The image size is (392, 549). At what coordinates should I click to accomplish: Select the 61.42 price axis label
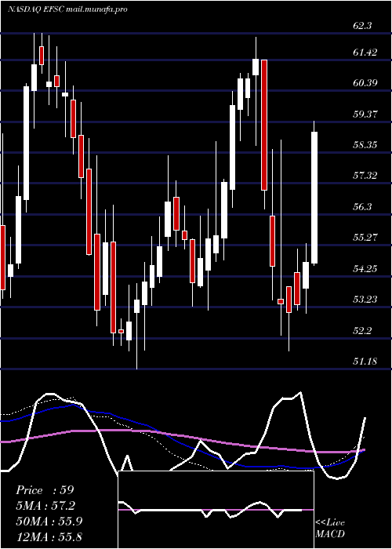(365, 53)
